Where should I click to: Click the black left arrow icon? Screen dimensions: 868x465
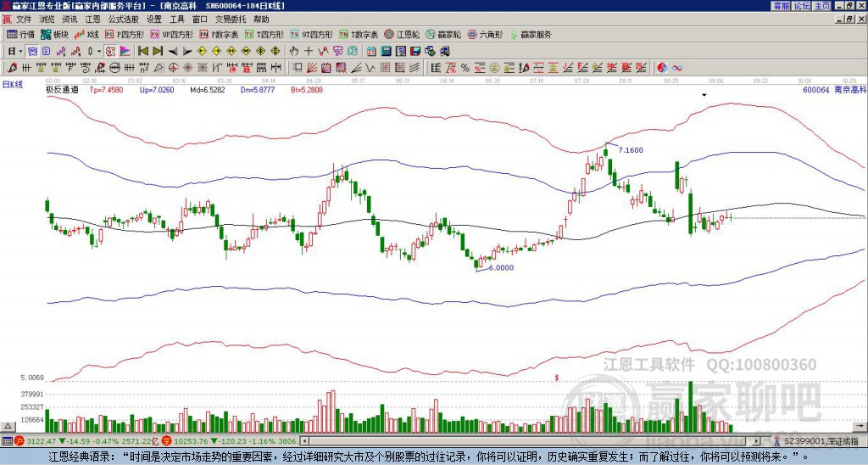[173, 52]
